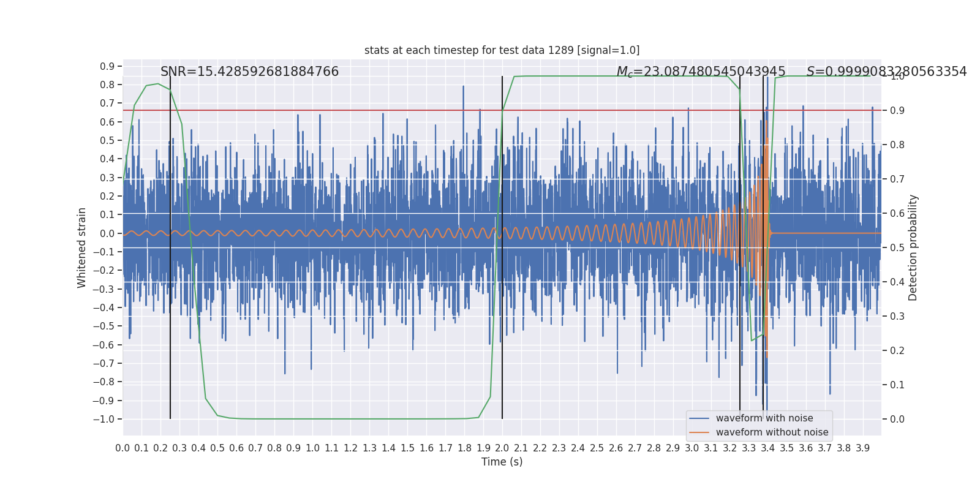Screen dimensions: 980x490
Task: Click the Mc=23.087 chirp mass annotation
Action: click(701, 72)
